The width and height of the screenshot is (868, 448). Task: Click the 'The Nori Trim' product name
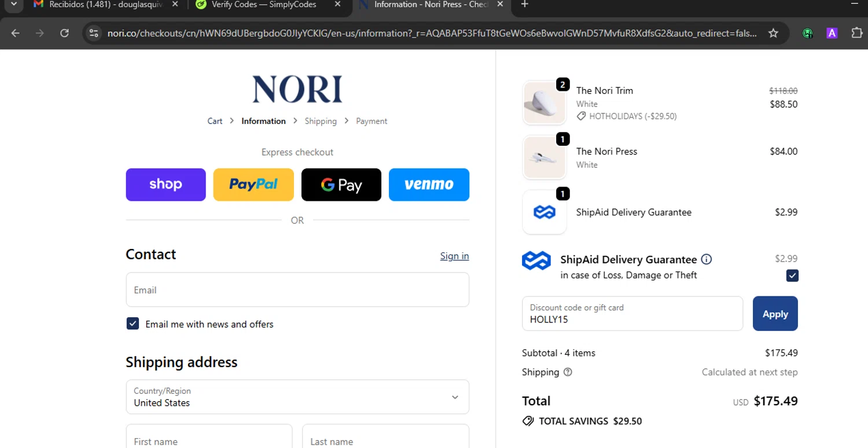point(605,90)
